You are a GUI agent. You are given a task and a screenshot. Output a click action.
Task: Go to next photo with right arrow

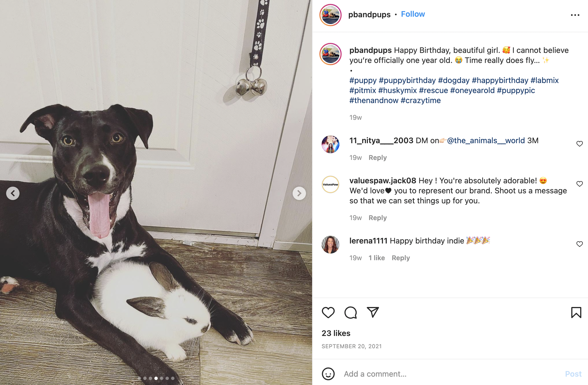299,193
